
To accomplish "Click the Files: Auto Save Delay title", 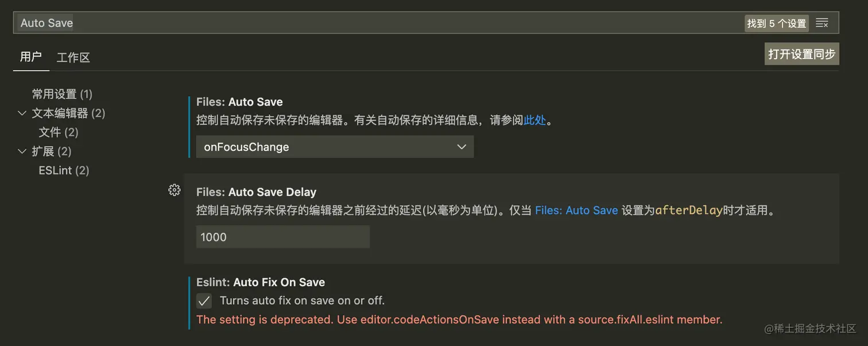I will tap(256, 192).
